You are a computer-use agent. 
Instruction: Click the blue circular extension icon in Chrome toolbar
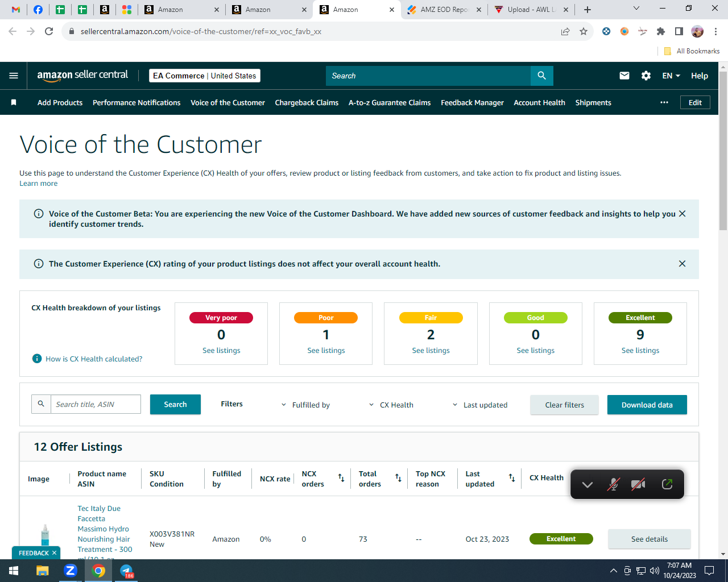[x=606, y=31]
